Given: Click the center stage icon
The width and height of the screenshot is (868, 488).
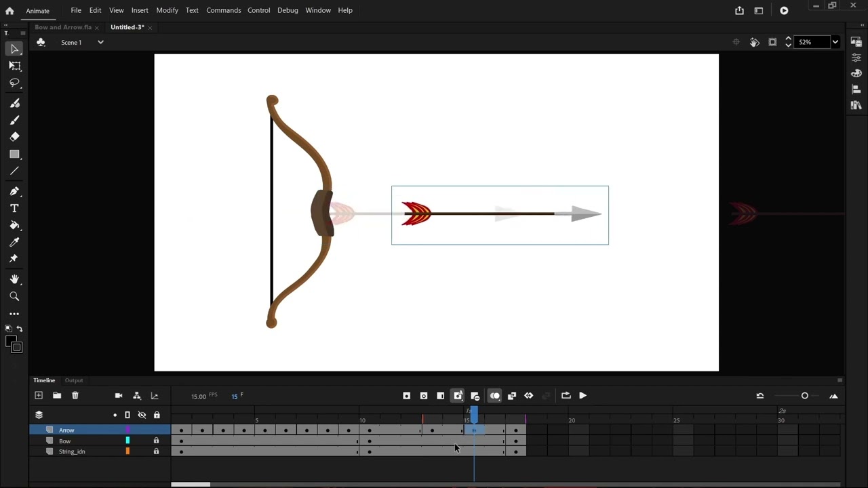Looking at the screenshot, I should coord(736,42).
